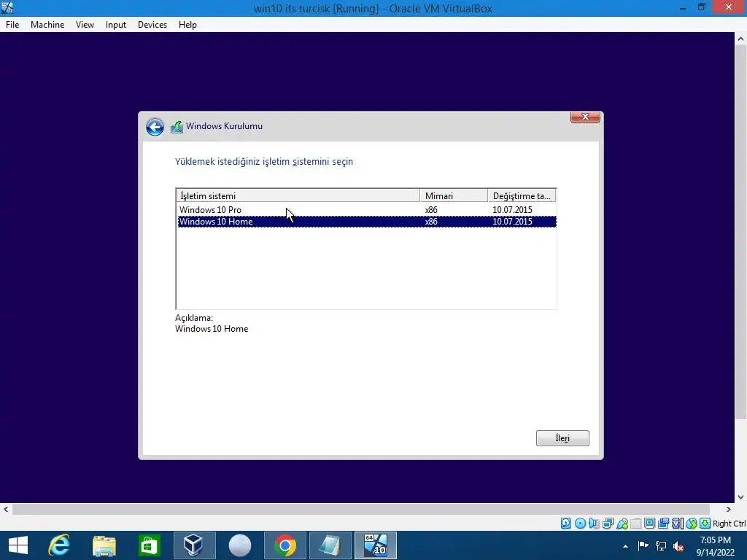747x560 pixels.
Task: Click the İleri (Next) button
Action: pyautogui.click(x=562, y=438)
